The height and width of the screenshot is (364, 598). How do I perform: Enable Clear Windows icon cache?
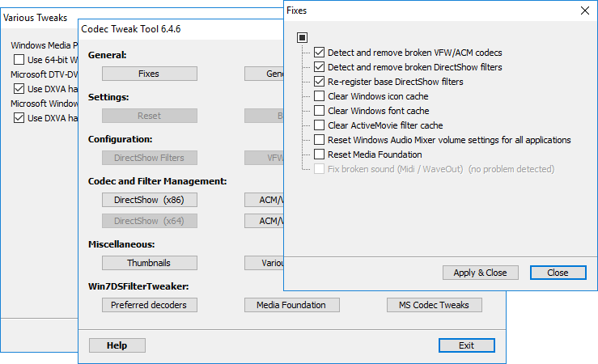tap(319, 96)
